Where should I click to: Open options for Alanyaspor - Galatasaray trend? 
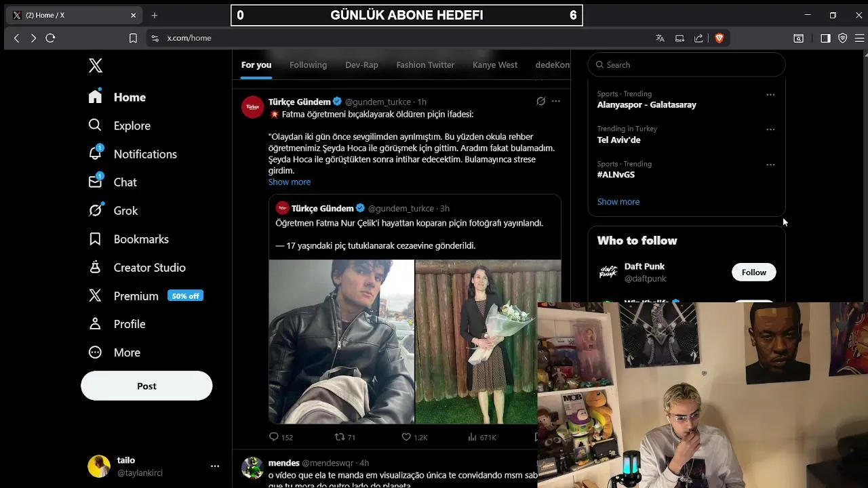(770, 95)
